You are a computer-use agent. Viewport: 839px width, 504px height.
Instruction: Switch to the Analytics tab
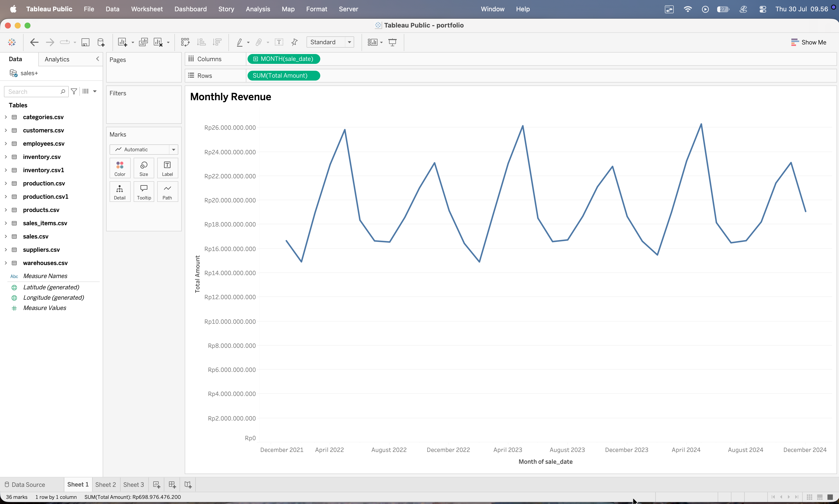pos(57,59)
